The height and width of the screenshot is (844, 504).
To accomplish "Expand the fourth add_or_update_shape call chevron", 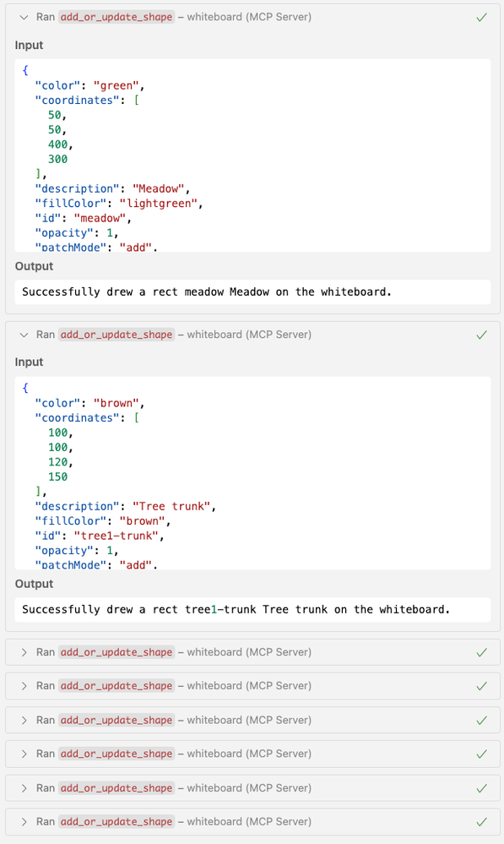I will point(24,686).
